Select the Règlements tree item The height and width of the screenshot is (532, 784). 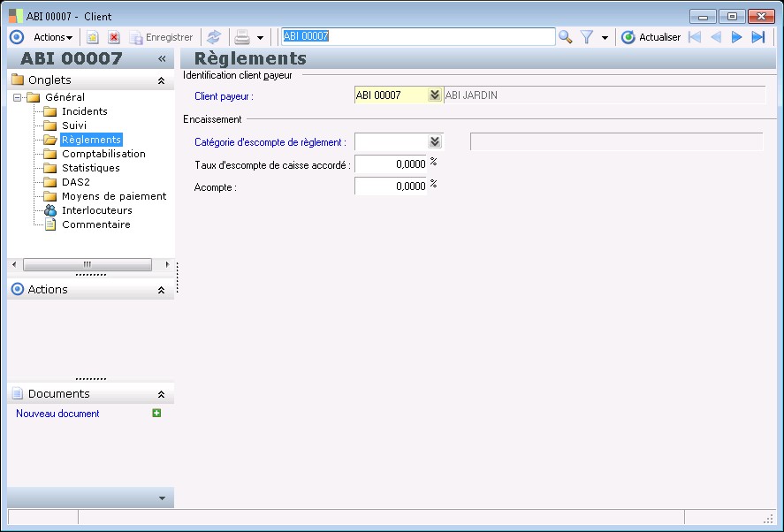(92, 140)
